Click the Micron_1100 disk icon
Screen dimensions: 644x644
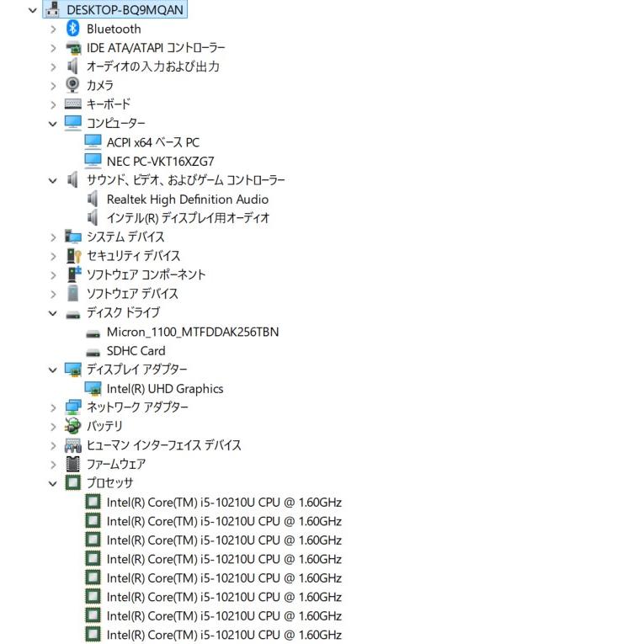93,334
